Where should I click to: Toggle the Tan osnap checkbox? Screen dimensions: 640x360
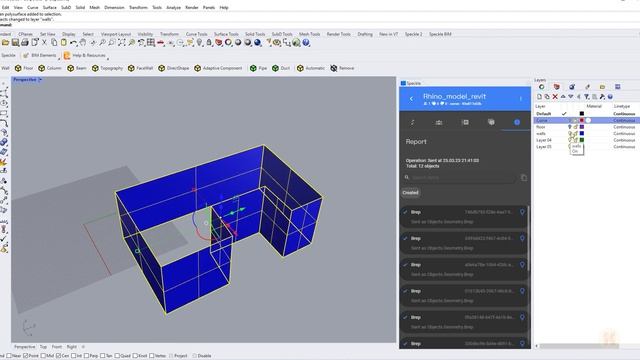coord(102,356)
